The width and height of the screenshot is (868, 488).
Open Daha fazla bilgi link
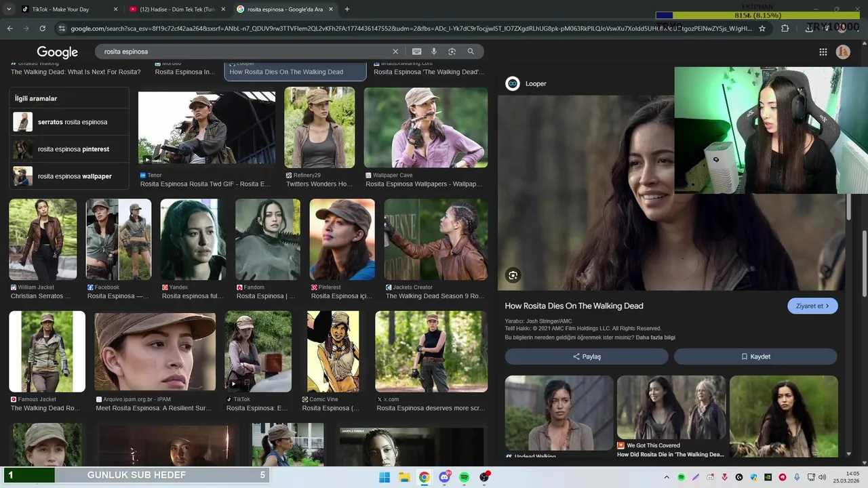(x=655, y=338)
